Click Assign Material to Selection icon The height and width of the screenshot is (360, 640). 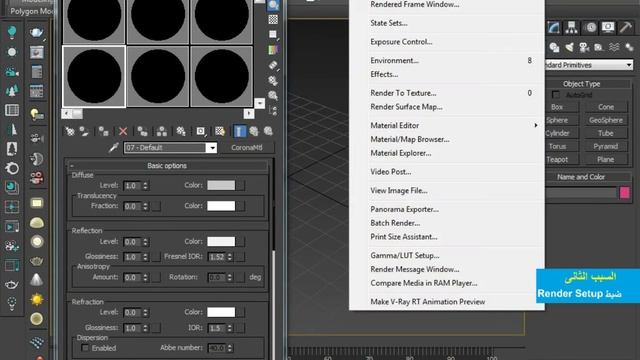click(x=104, y=131)
